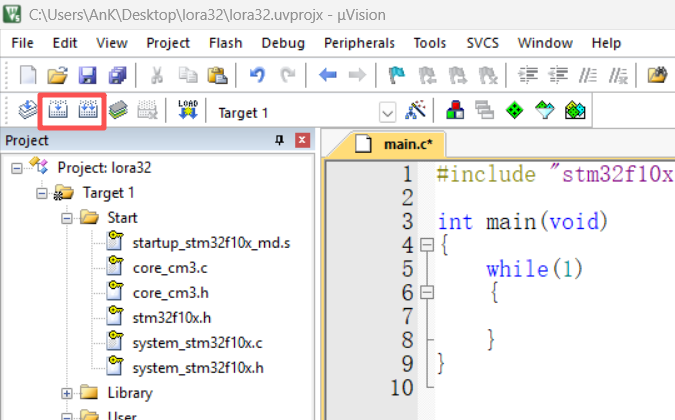The height and width of the screenshot is (420, 675).
Task: Collapse the Start folder group
Action: (67, 218)
